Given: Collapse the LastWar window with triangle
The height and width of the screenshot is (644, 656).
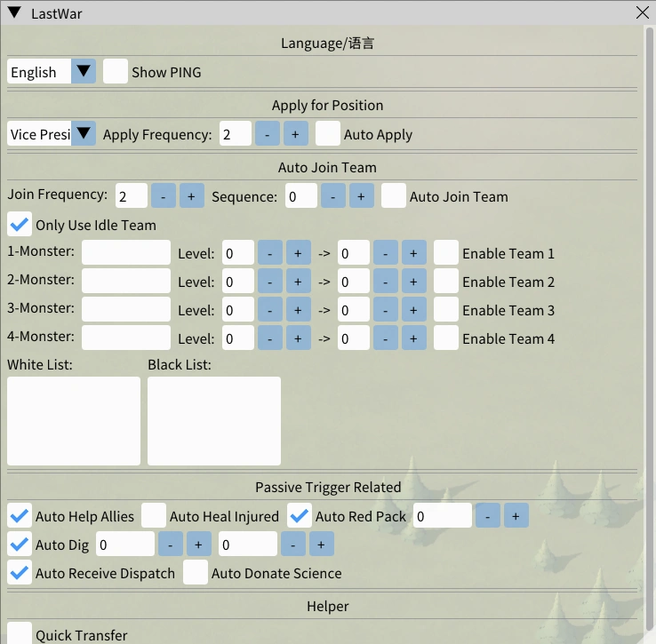Looking at the screenshot, I should pyautogui.click(x=14, y=12).
